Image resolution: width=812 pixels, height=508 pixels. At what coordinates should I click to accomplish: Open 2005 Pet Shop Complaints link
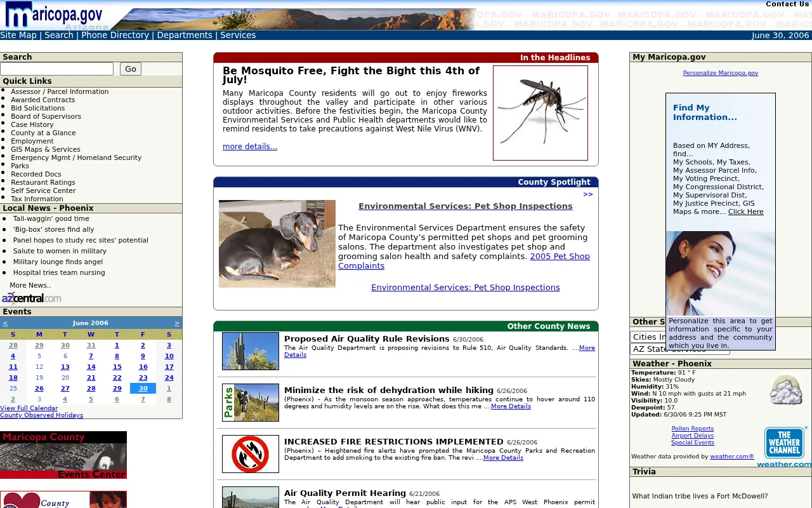464,261
